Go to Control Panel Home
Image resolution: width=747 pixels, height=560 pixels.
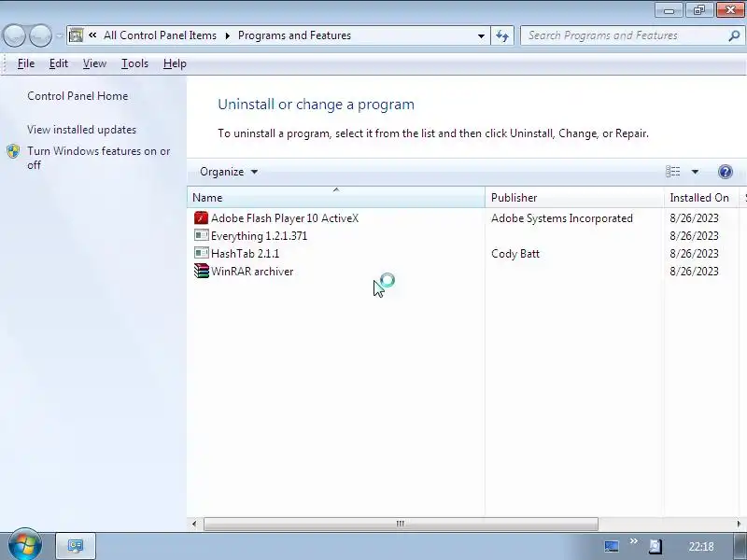tap(78, 96)
